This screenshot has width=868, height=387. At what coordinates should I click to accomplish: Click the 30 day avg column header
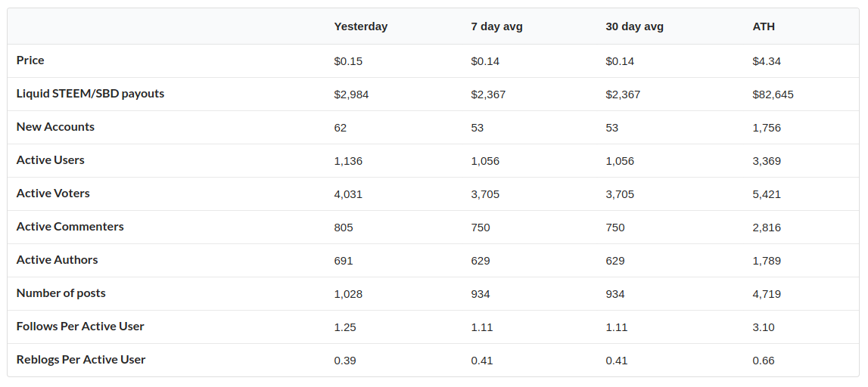634,26
